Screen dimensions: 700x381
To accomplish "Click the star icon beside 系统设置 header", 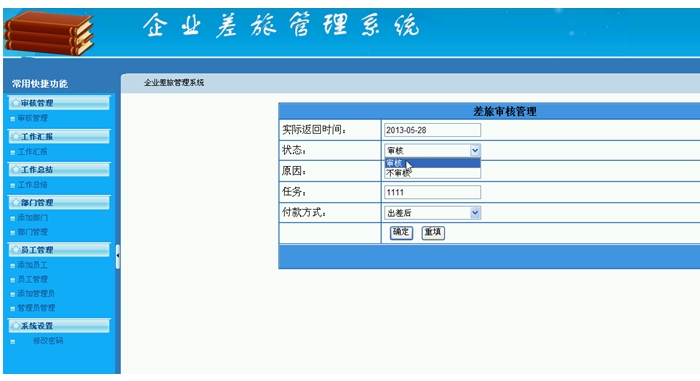I will click(16, 326).
